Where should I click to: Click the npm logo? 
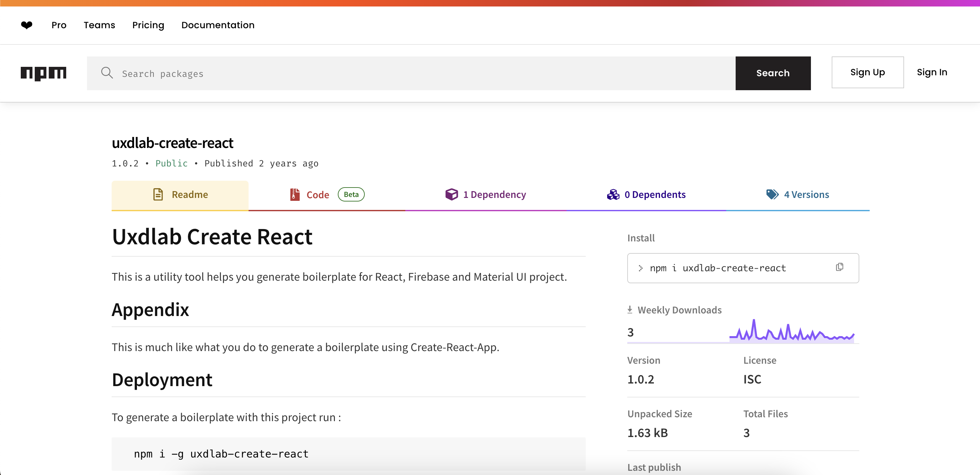[43, 73]
